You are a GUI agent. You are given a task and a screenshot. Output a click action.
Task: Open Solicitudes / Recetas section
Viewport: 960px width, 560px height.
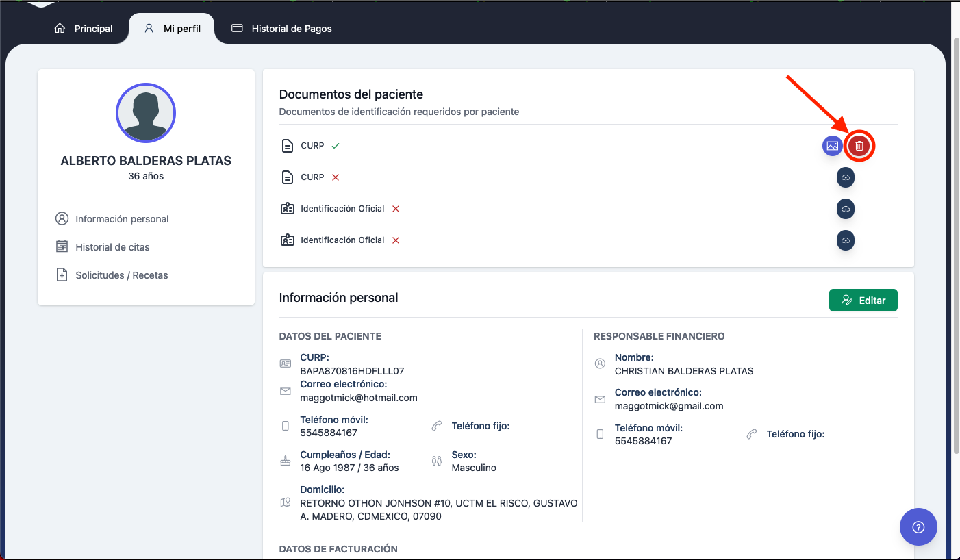(x=121, y=275)
